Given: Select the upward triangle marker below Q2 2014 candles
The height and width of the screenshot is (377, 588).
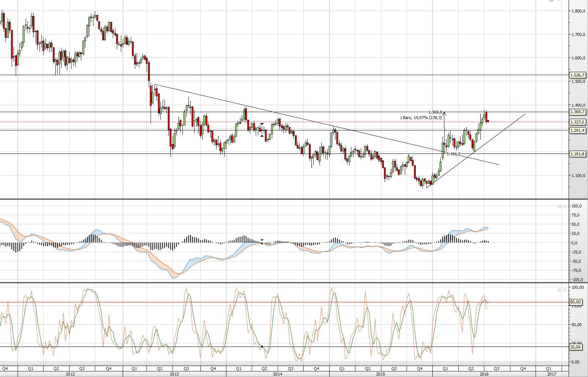Looking at the screenshot, I should pos(262,136).
